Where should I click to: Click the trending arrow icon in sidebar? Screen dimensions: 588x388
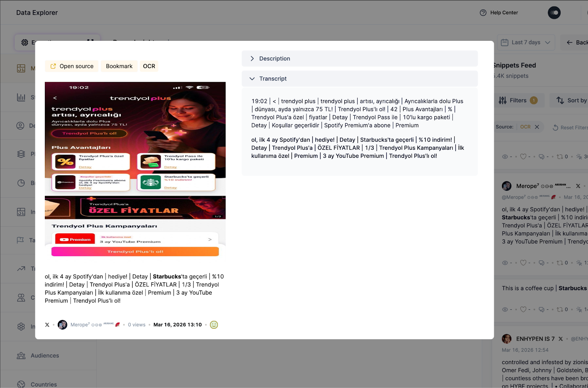tap(21, 269)
